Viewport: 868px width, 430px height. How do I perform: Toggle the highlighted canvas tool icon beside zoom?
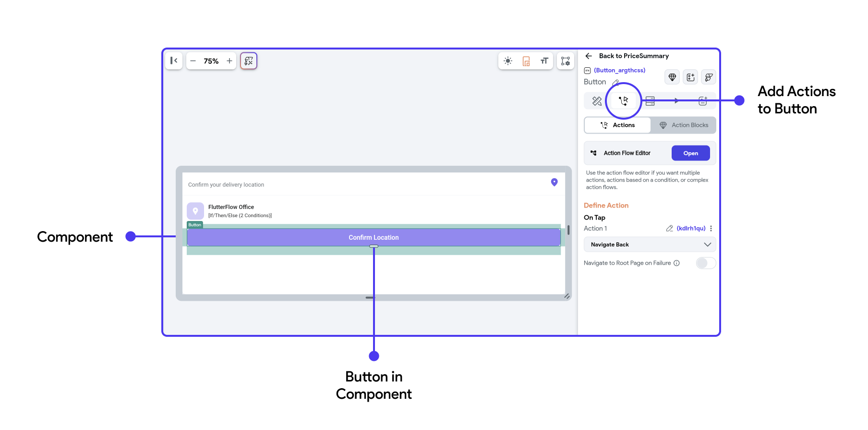click(249, 61)
